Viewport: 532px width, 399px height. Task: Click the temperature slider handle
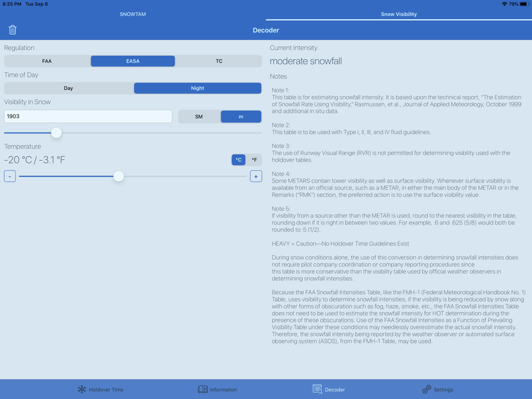click(x=119, y=176)
